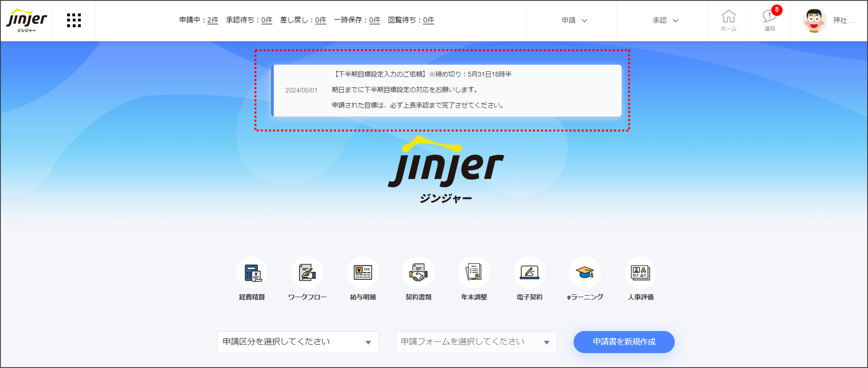Open the 年末調整 document icon

(474, 272)
